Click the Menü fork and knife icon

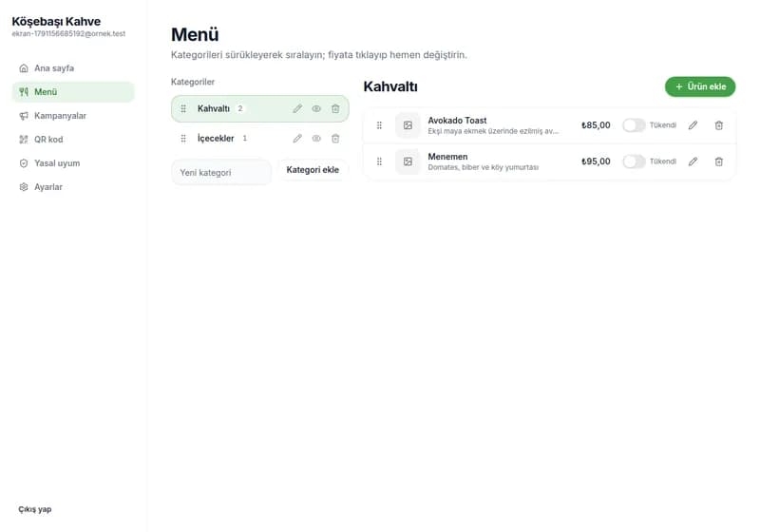23,92
